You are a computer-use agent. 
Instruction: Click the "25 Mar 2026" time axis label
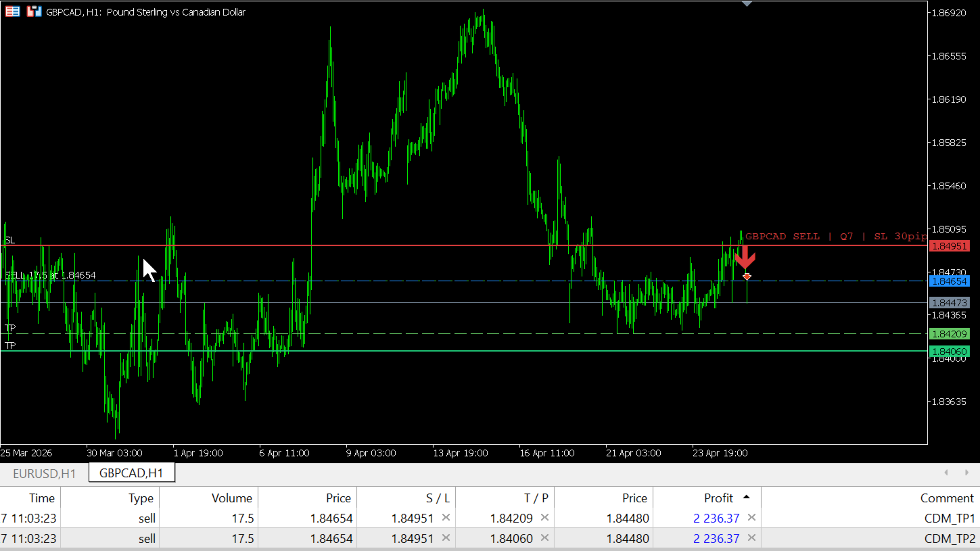tap(26, 453)
